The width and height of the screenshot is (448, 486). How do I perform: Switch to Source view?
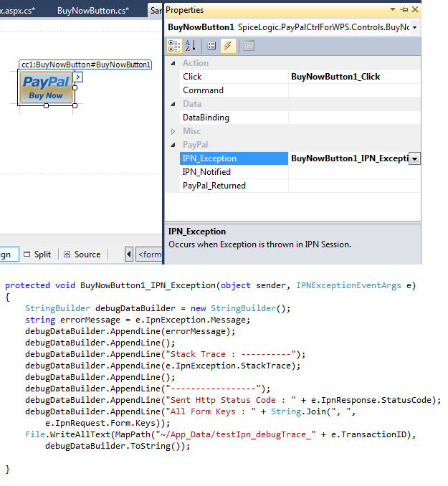[x=82, y=254]
